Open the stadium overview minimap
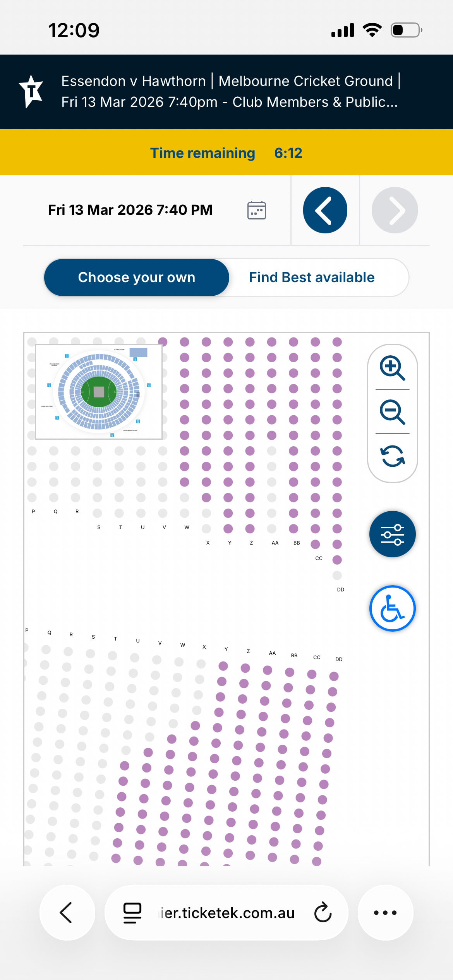This screenshot has width=453, height=980. point(99,391)
